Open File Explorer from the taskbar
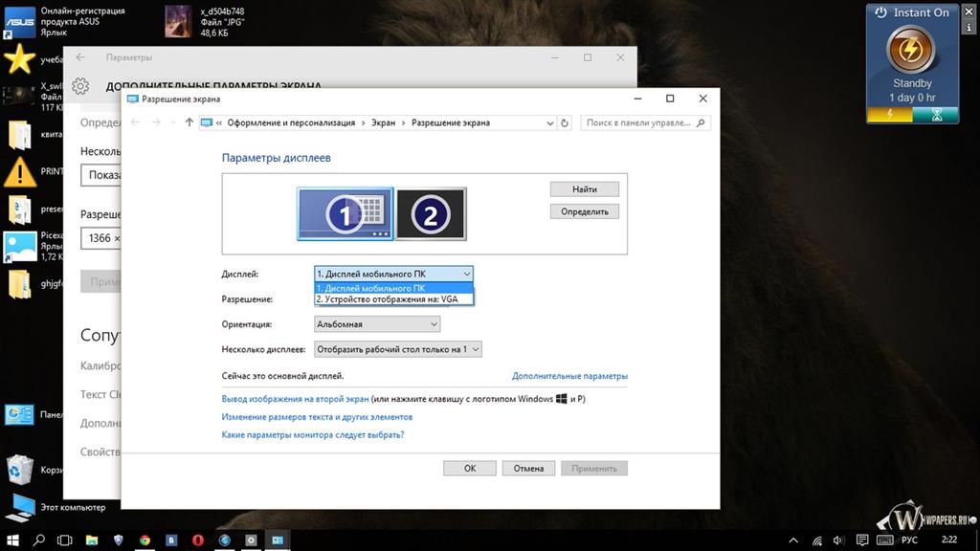The height and width of the screenshot is (551, 980). pos(91,540)
